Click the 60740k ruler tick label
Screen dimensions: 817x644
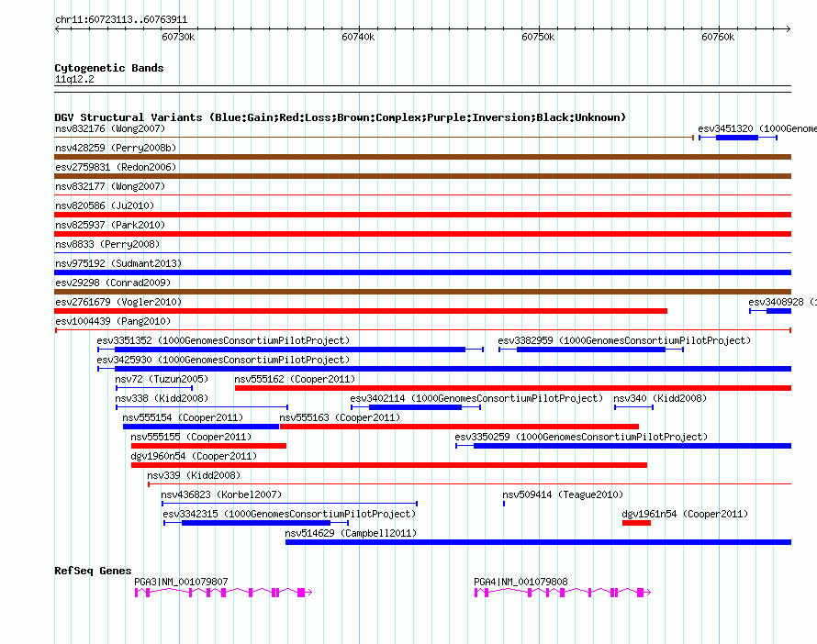(x=358, y=37)
